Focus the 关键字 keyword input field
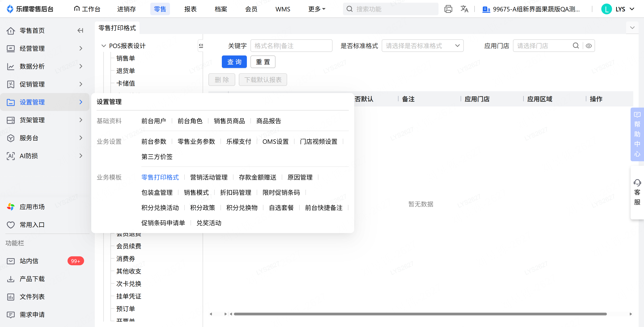Screen dimensions: 644x327 click(291, 46)
